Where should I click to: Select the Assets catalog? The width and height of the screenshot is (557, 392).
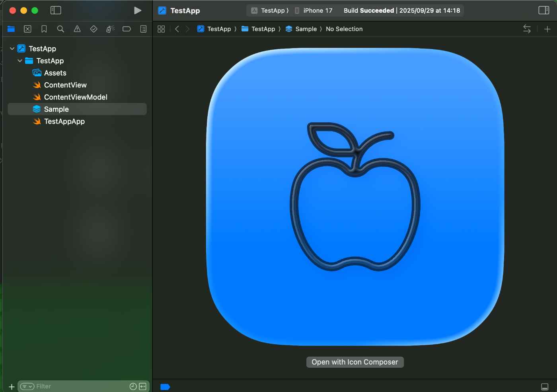pos(55,73)
